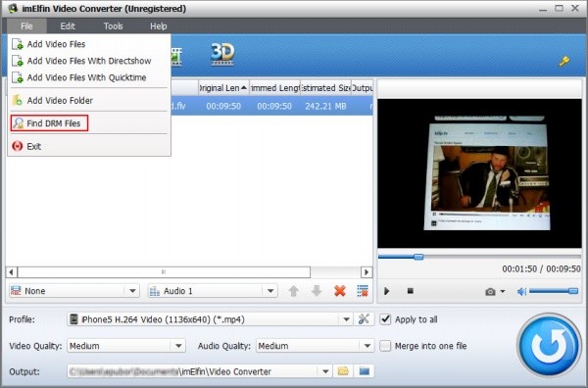Open the subtitle None dropdown
Screen dimensions: 588x388
click(74, 291)
